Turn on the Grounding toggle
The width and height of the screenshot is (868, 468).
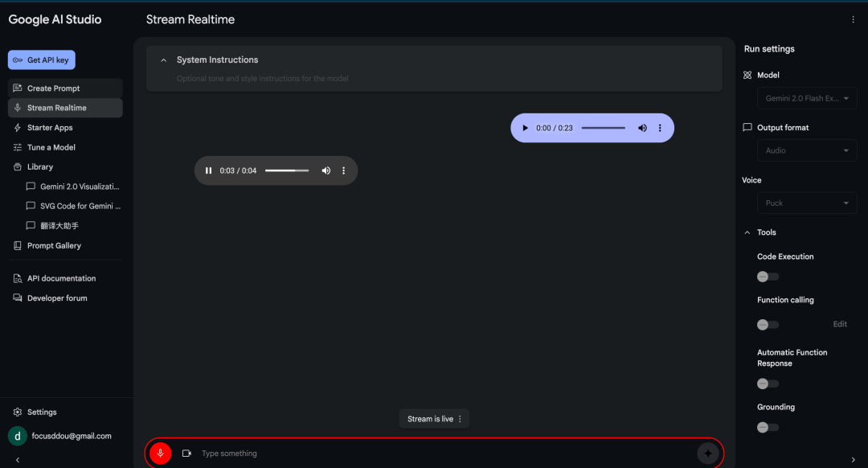pyautogui.click(x=768, y=427)
